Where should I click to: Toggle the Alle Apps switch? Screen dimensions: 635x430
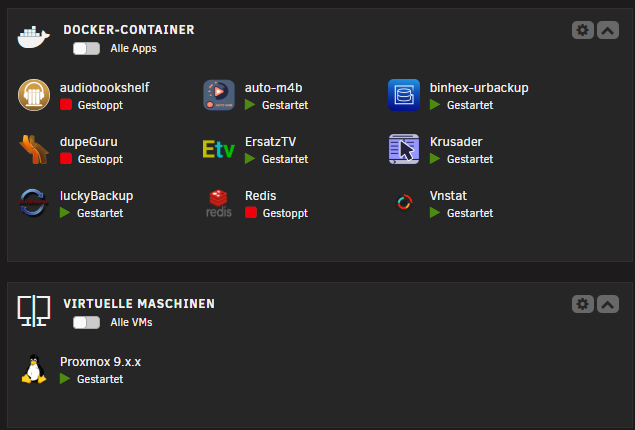pos(86,48)
